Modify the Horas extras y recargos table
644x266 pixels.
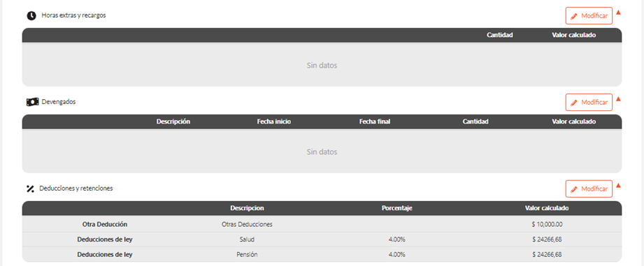pos(589,16)
